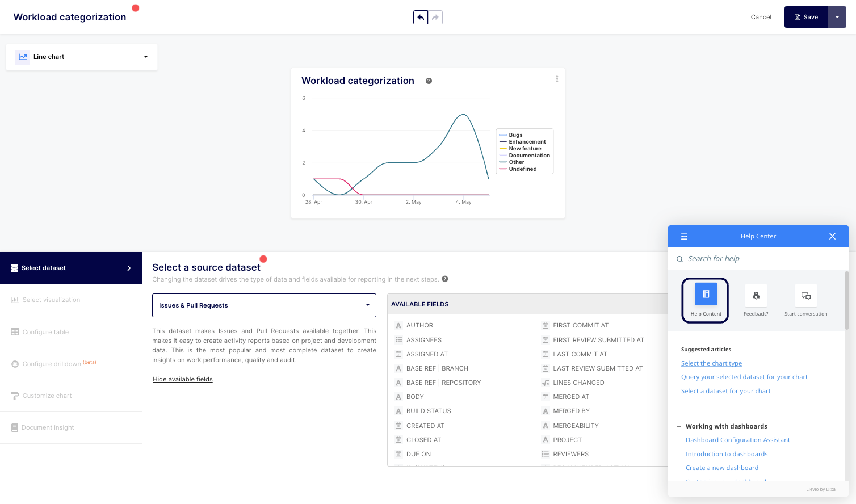Click the Hide available fields link
Screen dimensions: 856x504
(x=183, y=379)
